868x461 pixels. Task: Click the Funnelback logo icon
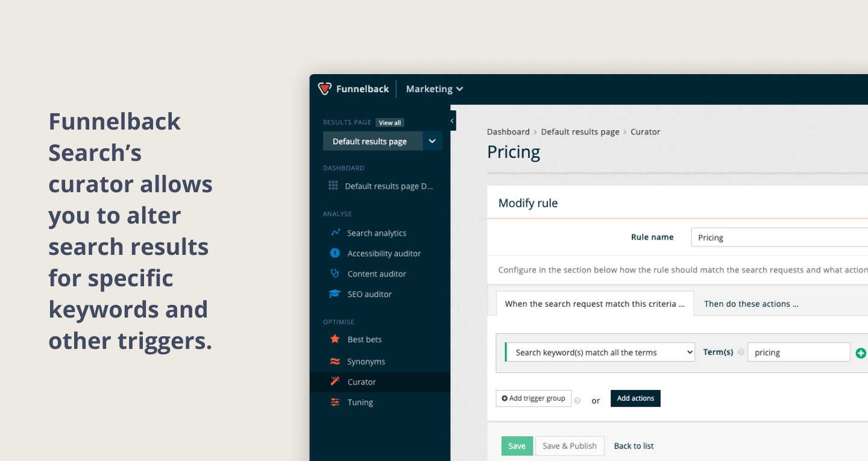pyautogui.click(x=325, y=89)
